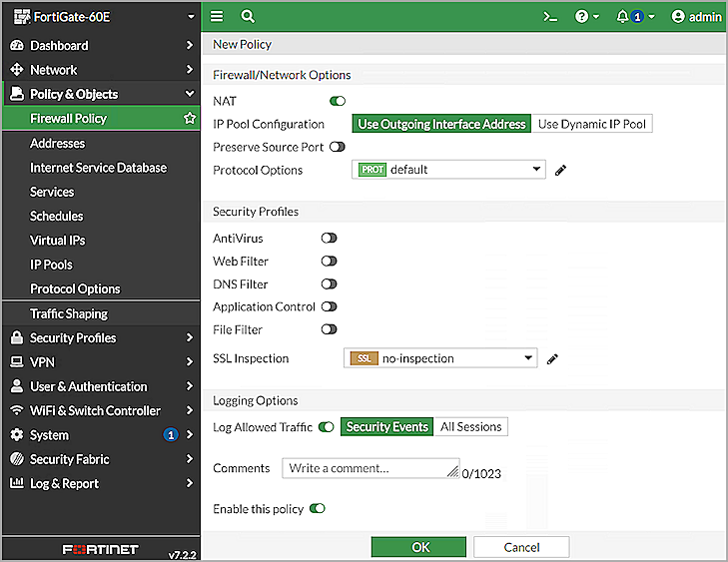
Task: Open the SSL Inspection no-inspection dropdown
Action: (440, 357)
